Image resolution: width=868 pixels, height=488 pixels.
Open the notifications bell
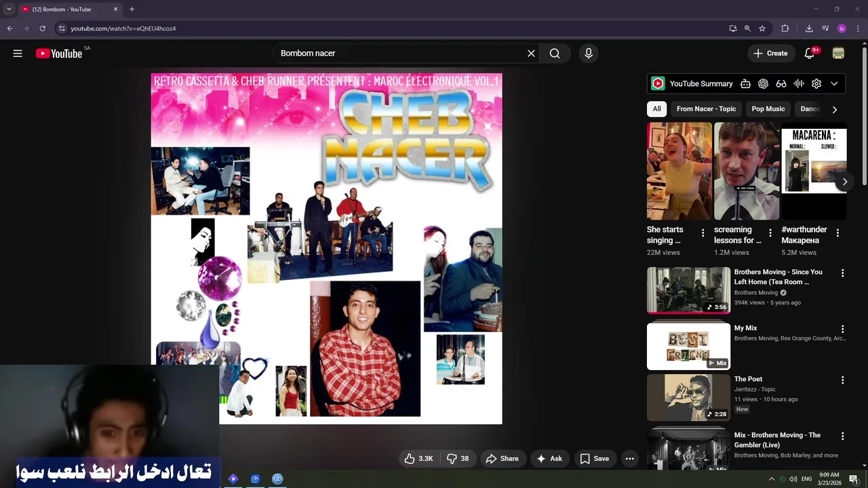(810, 54)
